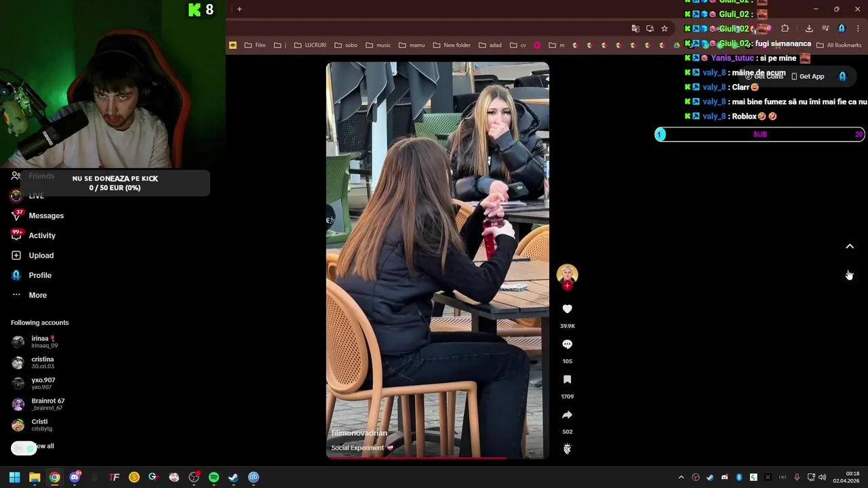Viewport: 868px width, 488px height.
Task: Open Spotify from taskbar
Action: click(x=214, y=477)
